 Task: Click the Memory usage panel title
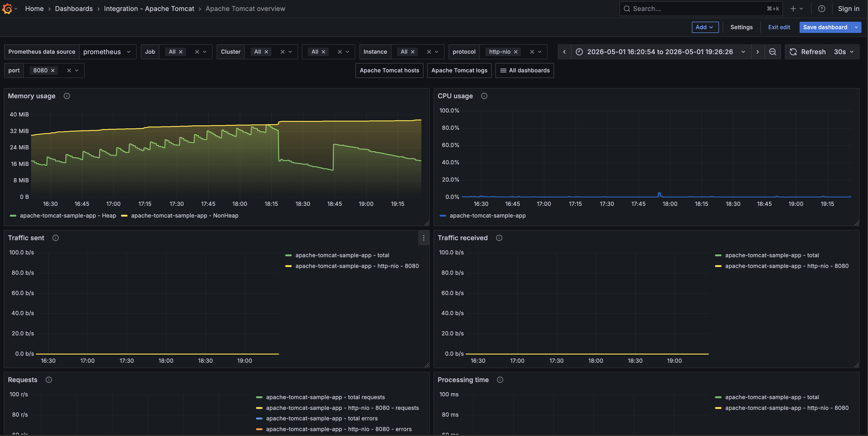tap(32, 96)
